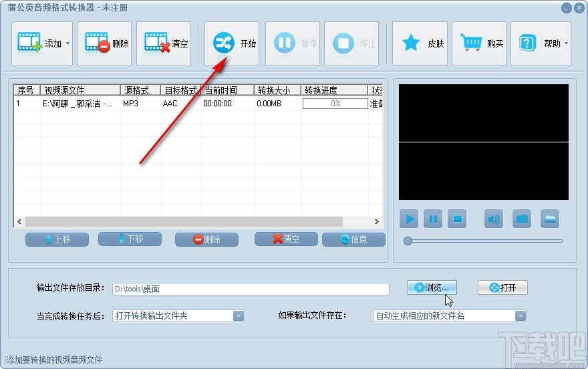The width and height of the screenshot is (588, 369).
Task: Play the preview video
Action: [x=409, y=219]
